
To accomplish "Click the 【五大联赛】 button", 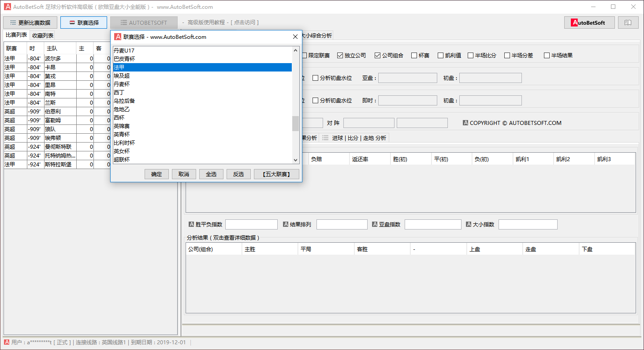I will point(276,174).
